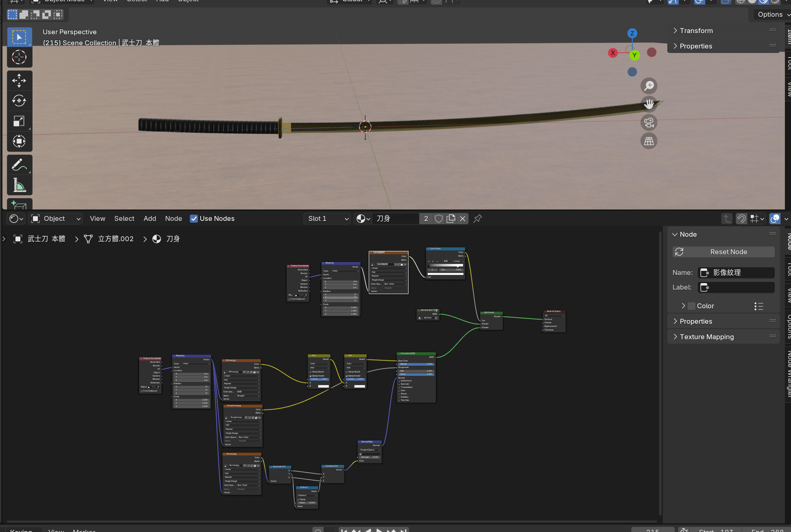The image size is (791, 532).
Task: Open the Add menu in the node editor
Action: [x=150, y=219]
